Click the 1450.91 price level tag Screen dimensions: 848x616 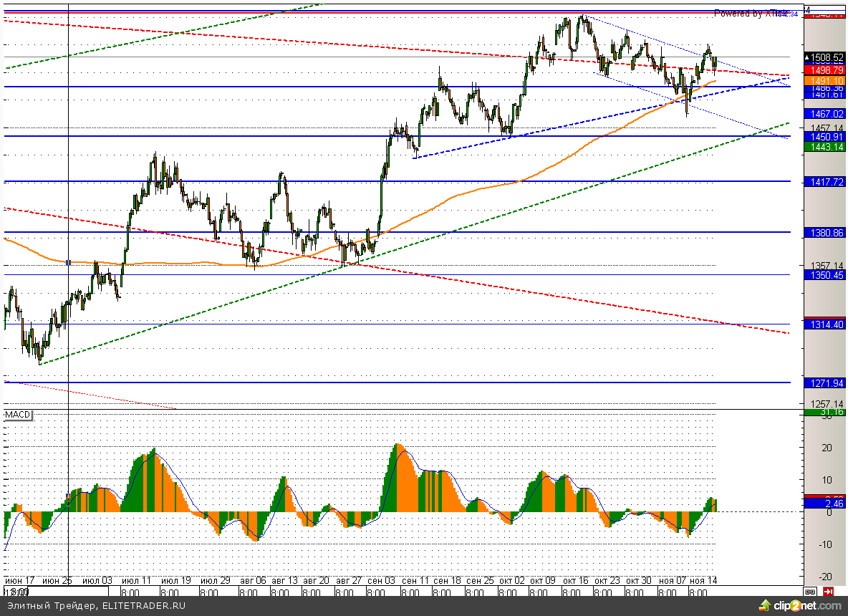pos(824,137)
